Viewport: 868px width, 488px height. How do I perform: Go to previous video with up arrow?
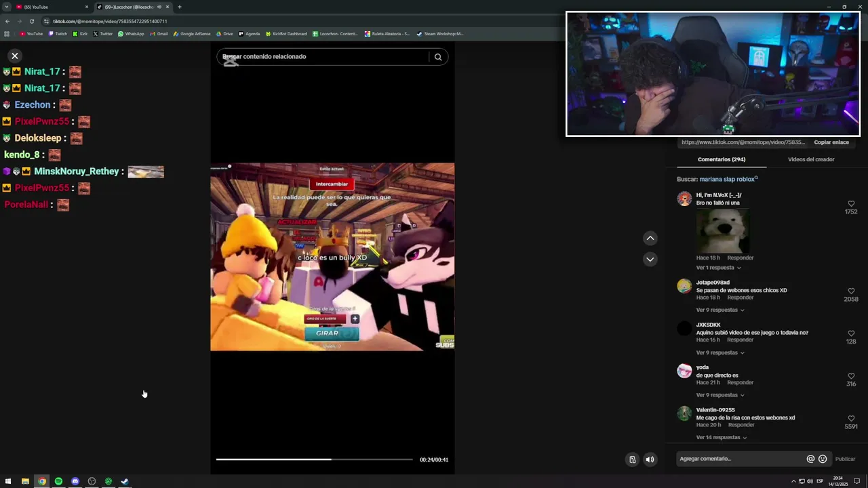pos(650,238)
